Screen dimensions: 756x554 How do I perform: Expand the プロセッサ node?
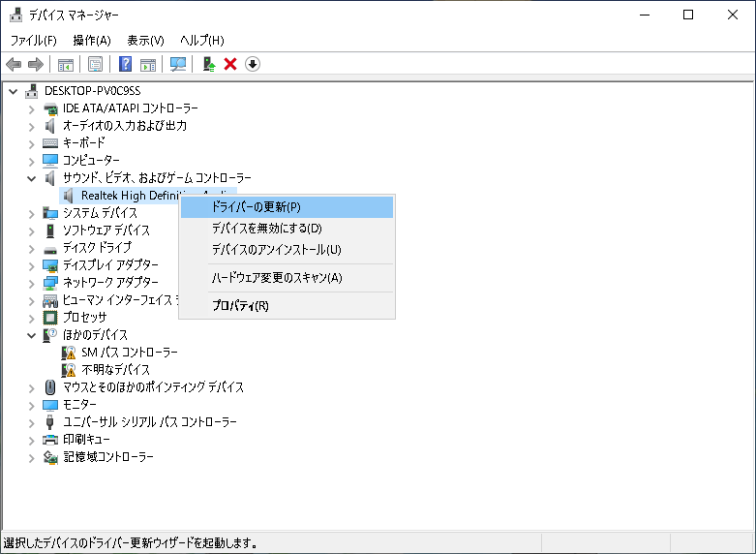[32, 319]
